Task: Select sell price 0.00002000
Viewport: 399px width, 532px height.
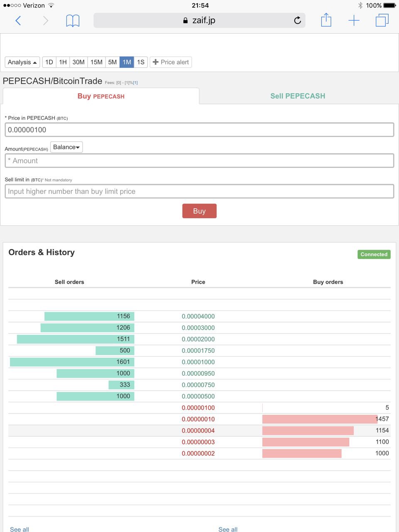Action: pyautogui.click(x=198, y=339)
